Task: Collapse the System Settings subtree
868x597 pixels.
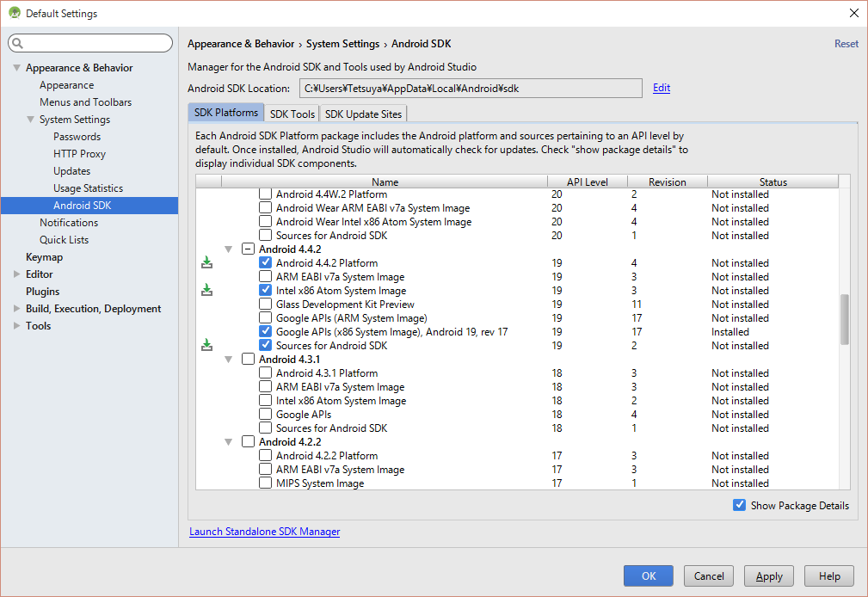Action: [x=30, y=119]
